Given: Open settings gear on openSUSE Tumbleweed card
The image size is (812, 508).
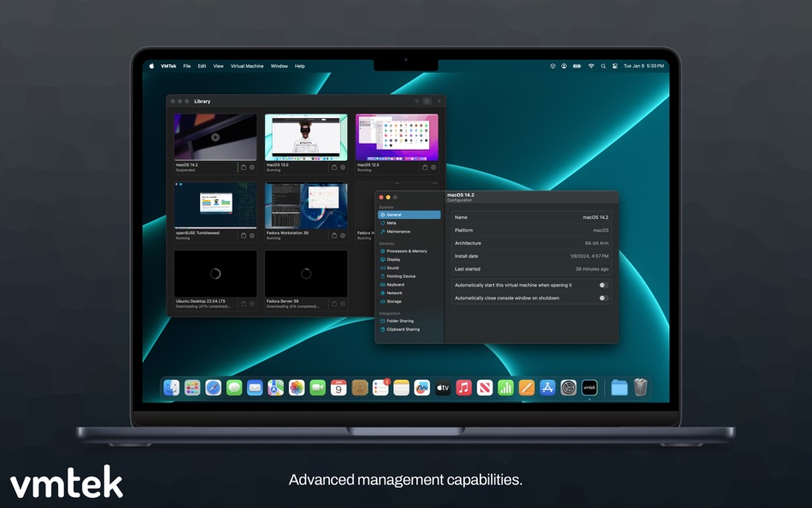Looking at the screenshot, I should pyautogui.click(x=252, y=235).
